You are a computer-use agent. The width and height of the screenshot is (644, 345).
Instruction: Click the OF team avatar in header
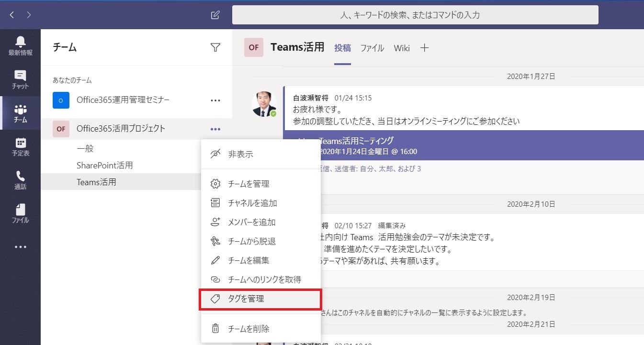pos(253,47)
